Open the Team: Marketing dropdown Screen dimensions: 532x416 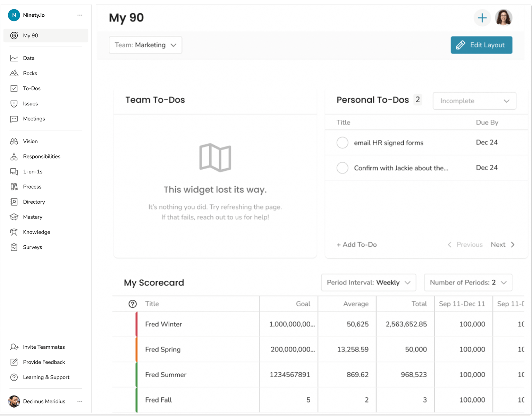145,45
